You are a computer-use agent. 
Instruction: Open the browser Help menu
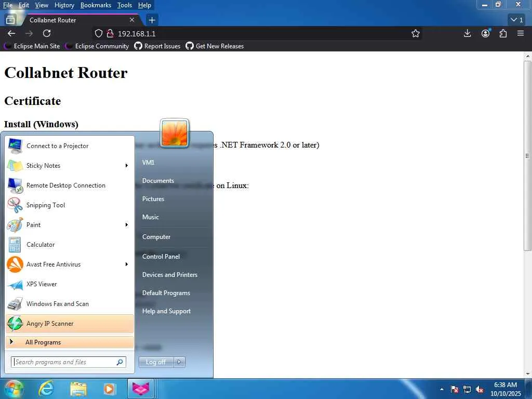(144, 5)
